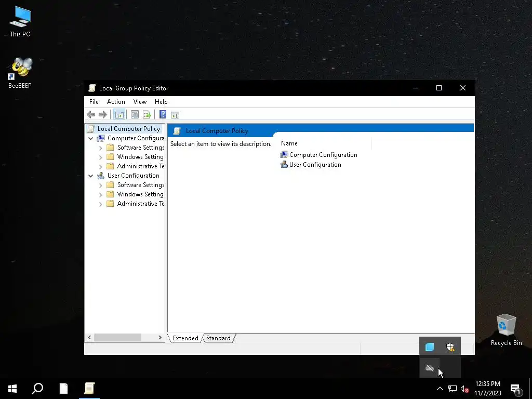Select User Configuration in the tree
Image resolution: width=532 pixels, height=399 pixels.
click(x=134, y=176)
